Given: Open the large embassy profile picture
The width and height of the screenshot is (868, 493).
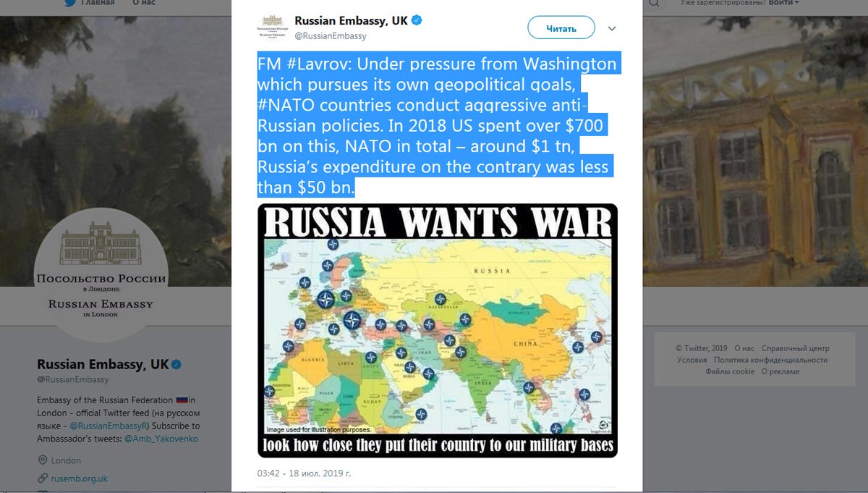Looking at the screenshot, I should [x=101, y=275].
